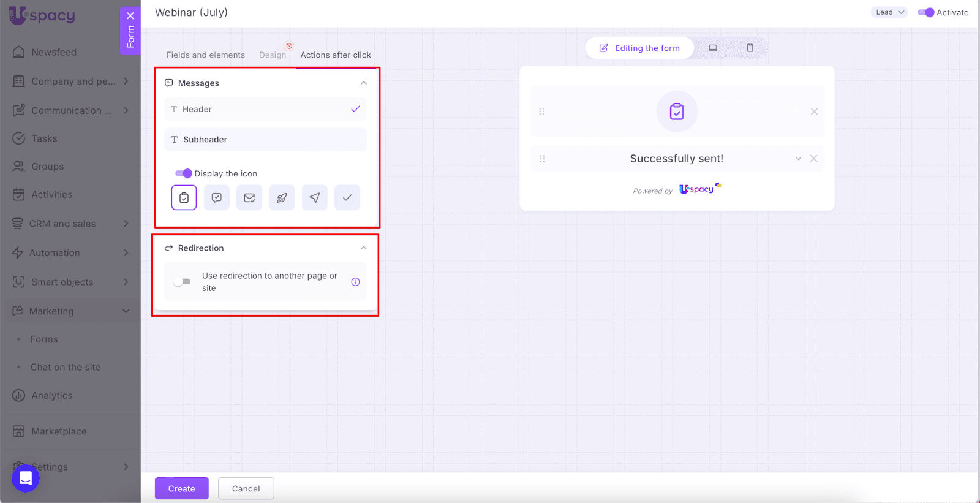Click the redirection info icon
Viewport: 980px width, 503px height.
[x=355, y=282]
